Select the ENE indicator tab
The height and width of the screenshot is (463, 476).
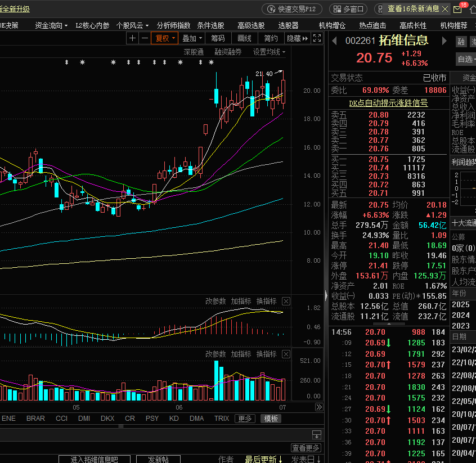(x=8, y=419)
